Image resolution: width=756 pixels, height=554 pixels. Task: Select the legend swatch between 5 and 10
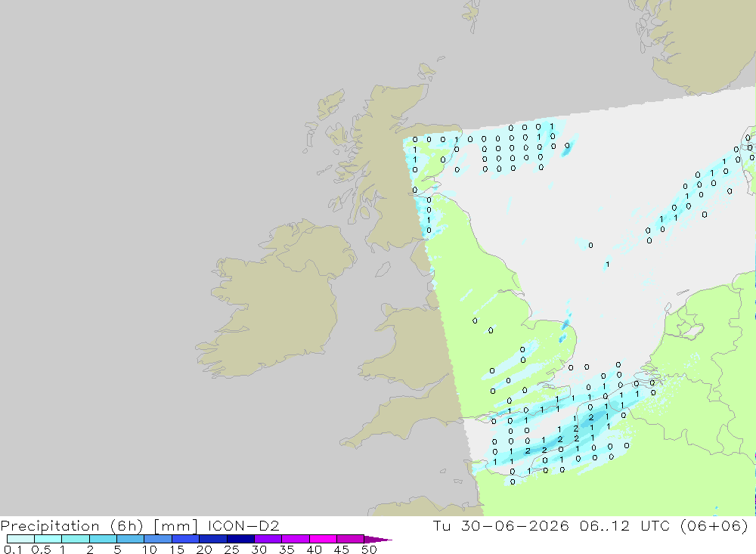point(130,539)
